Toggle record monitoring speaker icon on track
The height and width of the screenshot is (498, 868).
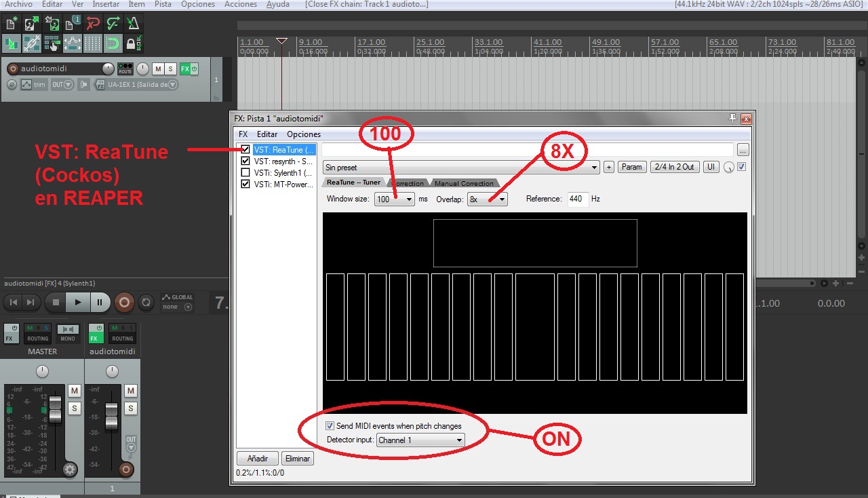click(x=84, y=85)
